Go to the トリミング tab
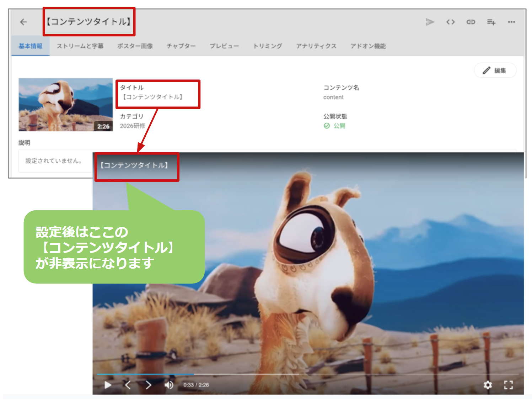 (268, 46)
